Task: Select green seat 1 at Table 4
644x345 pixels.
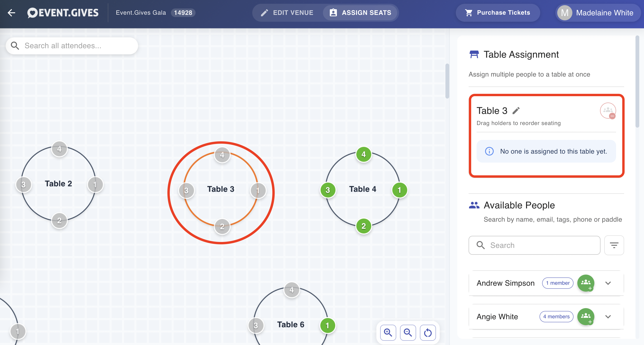Action: pos(399,190)
